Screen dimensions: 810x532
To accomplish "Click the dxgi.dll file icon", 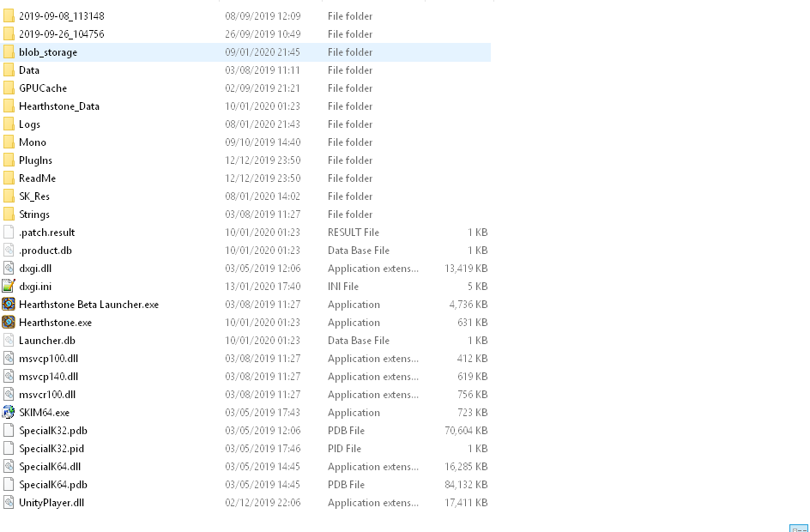I will 9,269.
